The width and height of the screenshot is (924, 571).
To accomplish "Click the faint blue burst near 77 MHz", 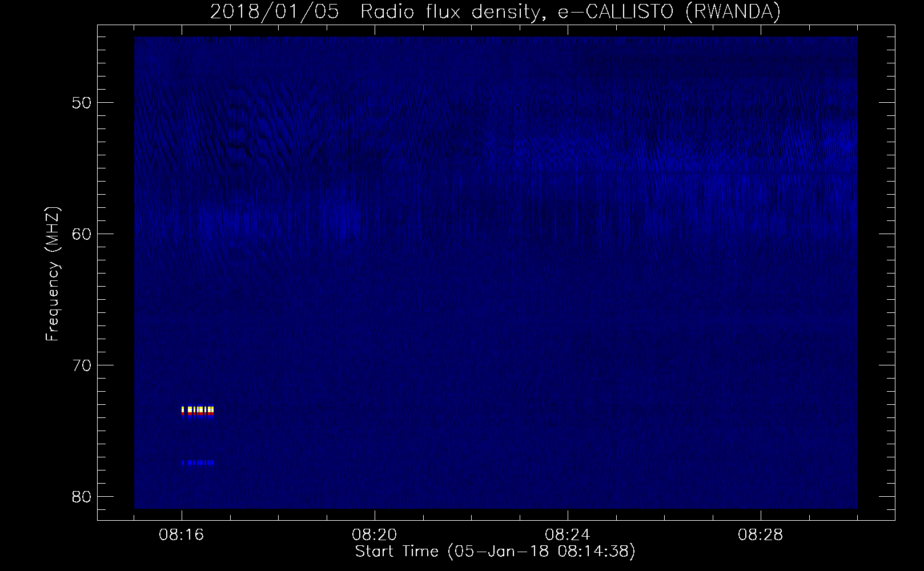I will (198, 463).
